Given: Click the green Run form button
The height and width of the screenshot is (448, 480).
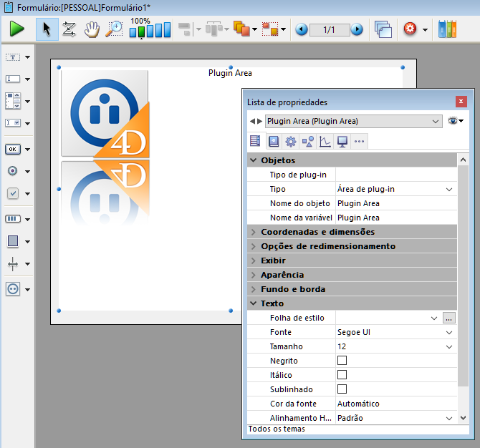Looking at the screenshot, I should pyautogui.click(x=17, y=29).
